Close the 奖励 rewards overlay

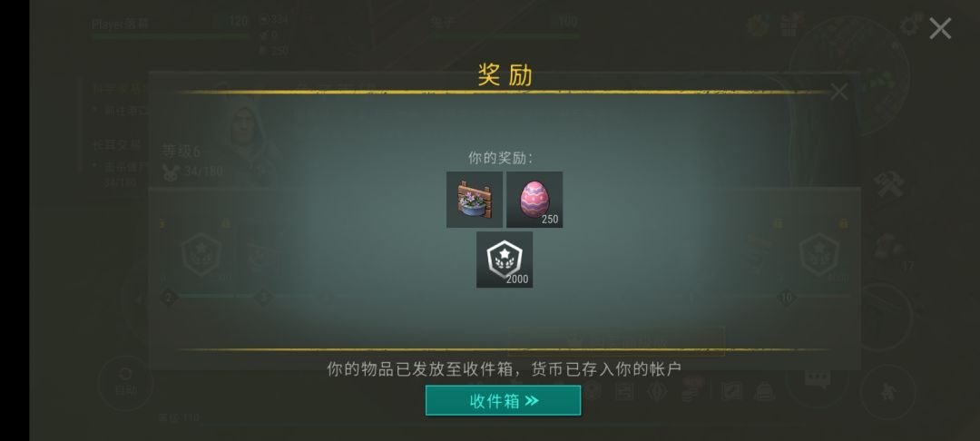940,29
